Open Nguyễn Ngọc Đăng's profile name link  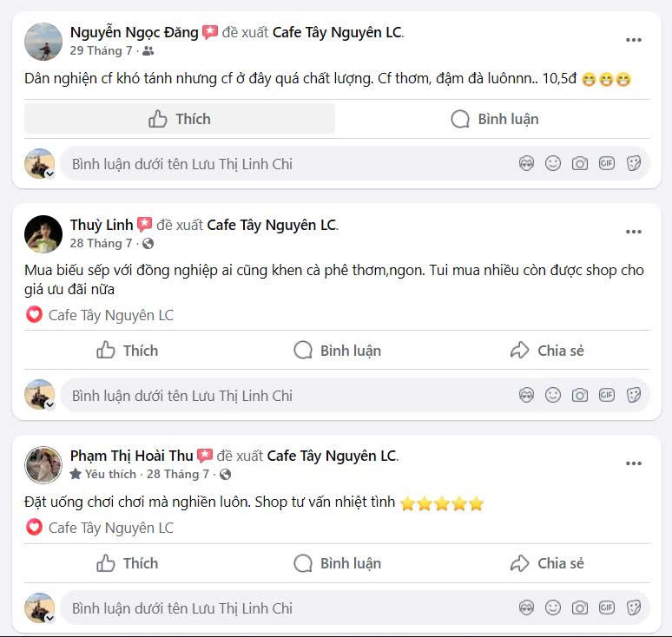(x=135, y=32)
